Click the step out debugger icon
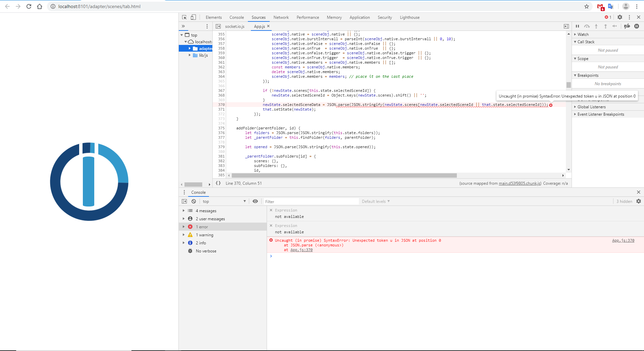The image size is (644, 351). click(x=605, y=26)
